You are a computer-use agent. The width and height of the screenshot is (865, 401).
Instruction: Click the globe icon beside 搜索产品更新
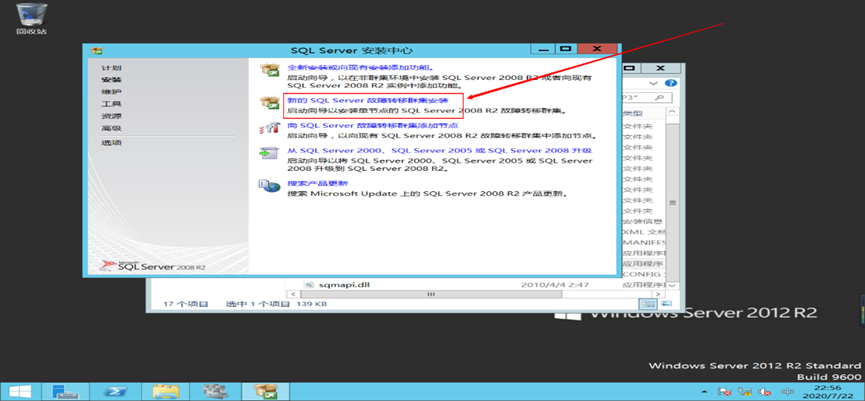tap(270, 186)
